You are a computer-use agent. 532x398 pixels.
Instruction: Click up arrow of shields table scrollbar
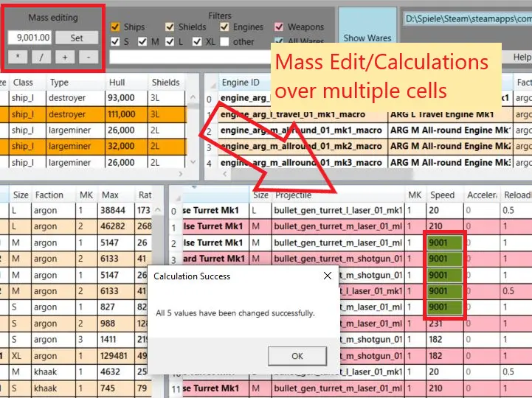[x=158, y=210]
